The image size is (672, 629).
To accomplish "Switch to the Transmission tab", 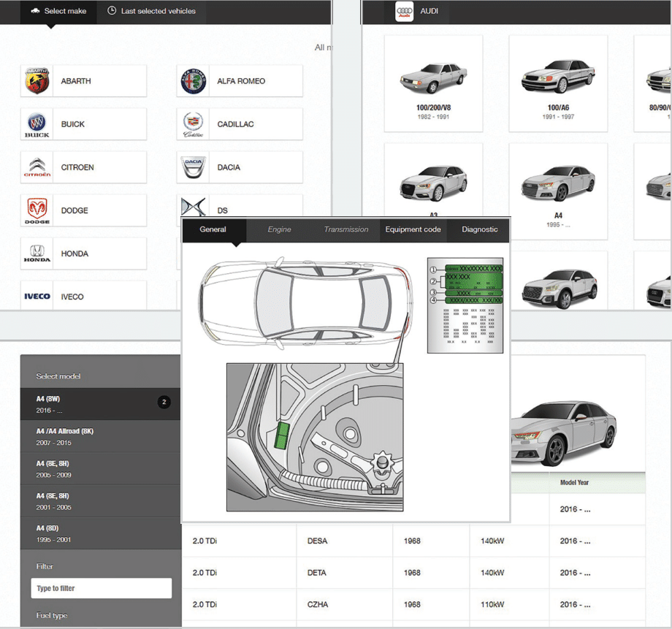I will tap(346, 230).
